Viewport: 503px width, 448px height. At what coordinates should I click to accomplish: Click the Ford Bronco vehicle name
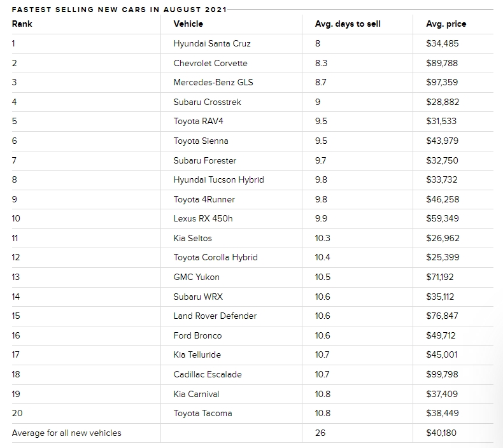(197, 335)
